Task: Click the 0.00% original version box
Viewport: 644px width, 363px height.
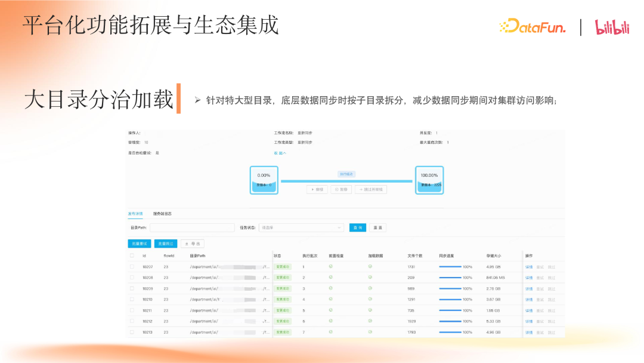Action: [x=264, y=180]
